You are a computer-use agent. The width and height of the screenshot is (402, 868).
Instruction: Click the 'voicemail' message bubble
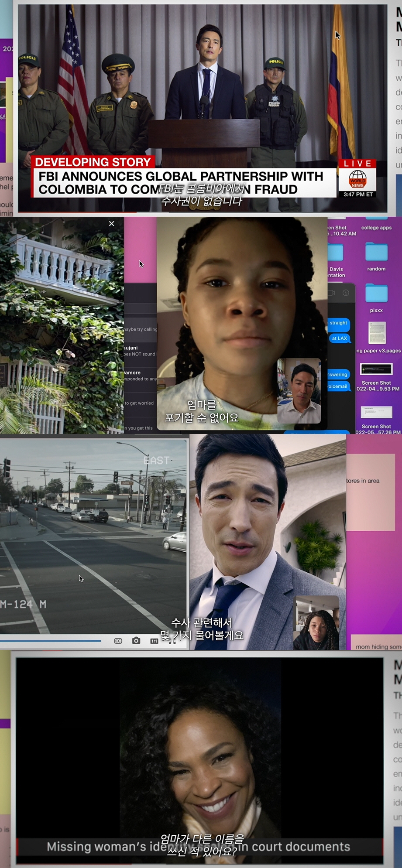tap(338, 386)
